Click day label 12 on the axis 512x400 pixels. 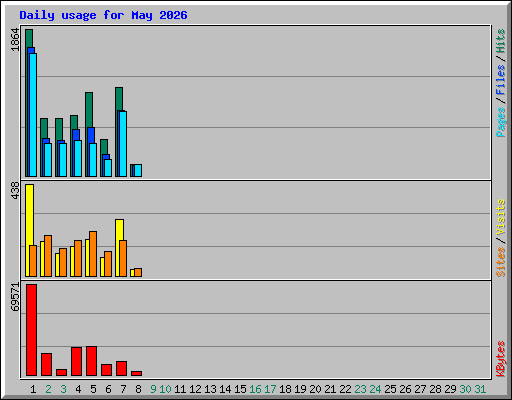click(x=195, y=389)
